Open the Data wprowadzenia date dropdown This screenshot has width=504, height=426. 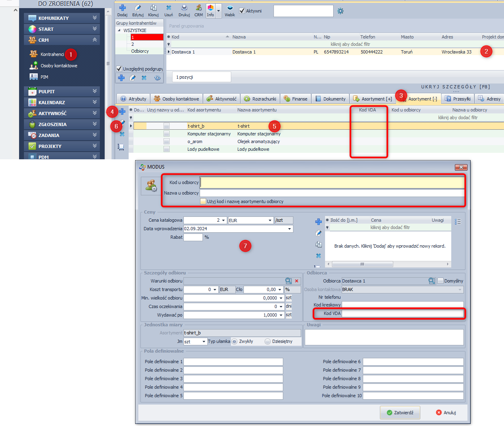point(289,229)
